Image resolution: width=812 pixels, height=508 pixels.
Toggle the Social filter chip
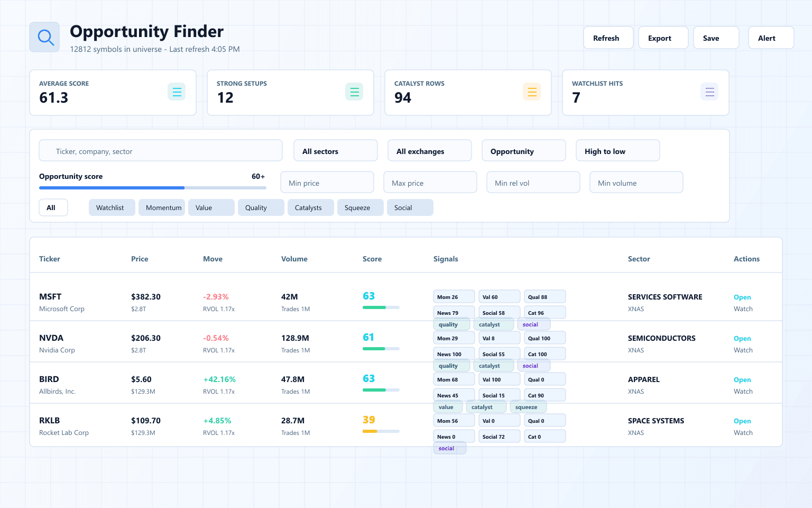410,207
